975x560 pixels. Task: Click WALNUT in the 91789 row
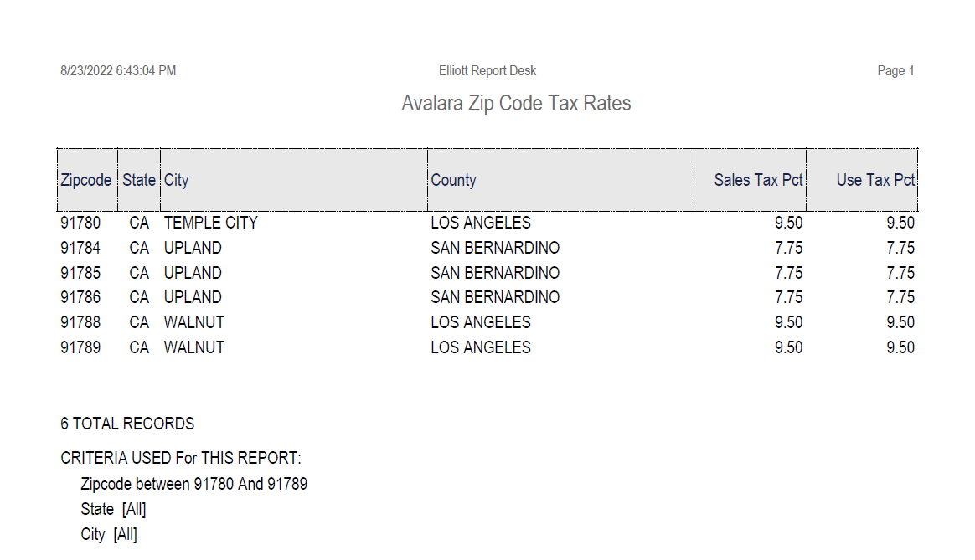194,347
